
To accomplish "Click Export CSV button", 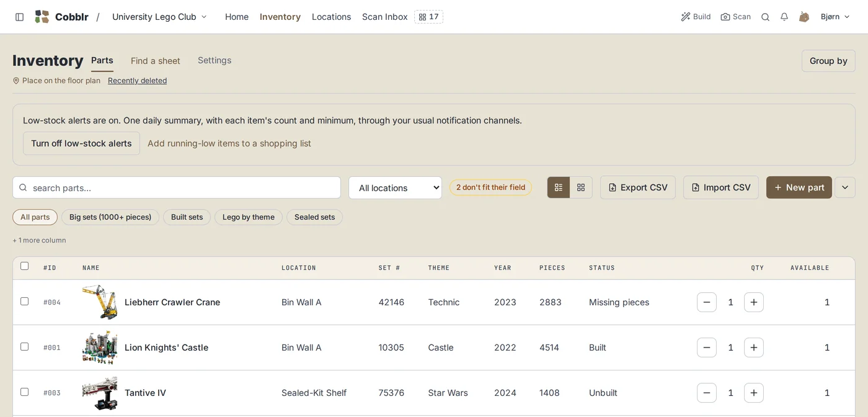I will (638, 187).
